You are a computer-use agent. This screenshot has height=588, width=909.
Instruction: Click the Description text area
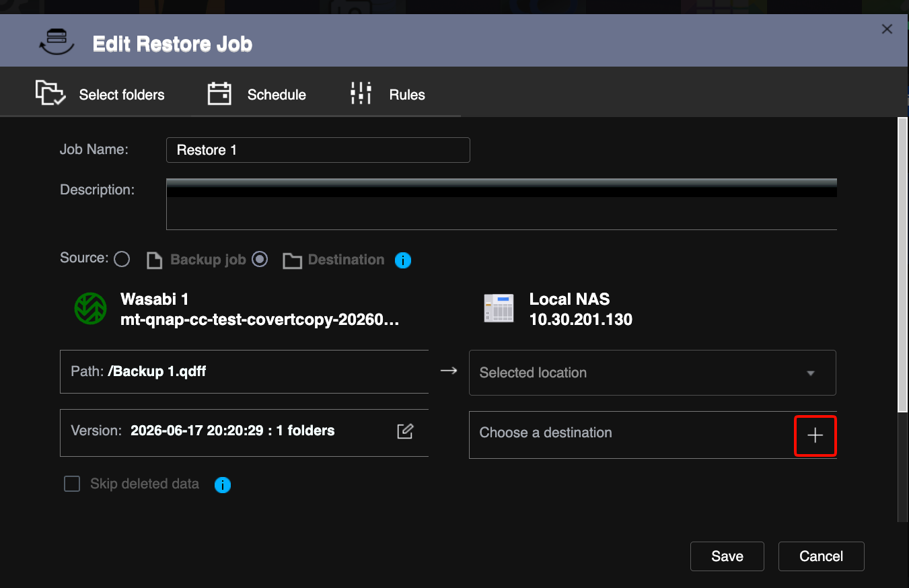501,205
